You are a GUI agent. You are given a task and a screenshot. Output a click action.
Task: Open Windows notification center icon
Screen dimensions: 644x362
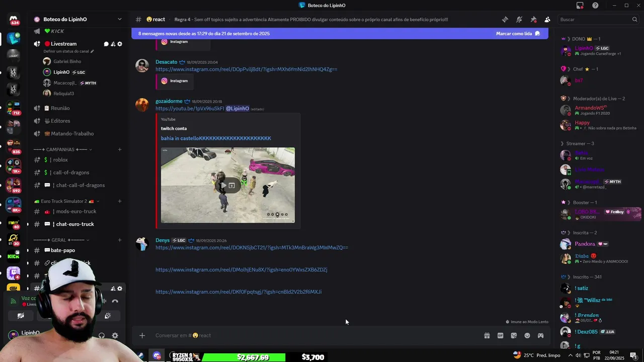tap(633, 356)
